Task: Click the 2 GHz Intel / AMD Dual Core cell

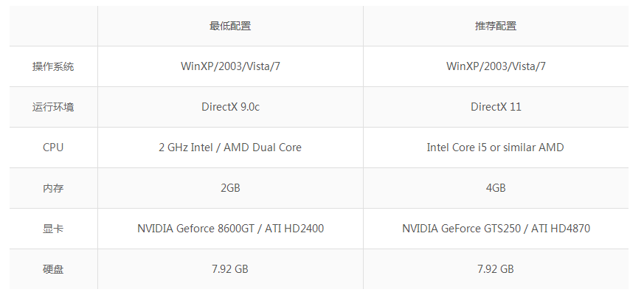Action: coord(230,147)
